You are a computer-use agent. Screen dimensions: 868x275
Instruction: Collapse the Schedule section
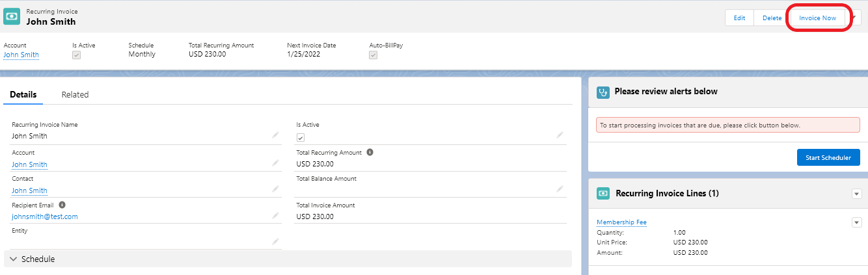tap(13, 259)
